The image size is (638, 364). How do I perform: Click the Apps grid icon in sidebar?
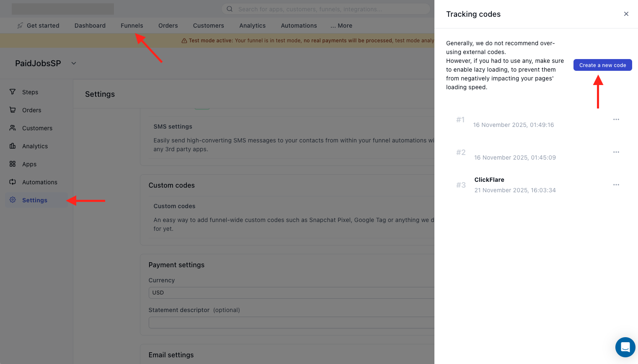pyautogui.click(x=13, y=164)
